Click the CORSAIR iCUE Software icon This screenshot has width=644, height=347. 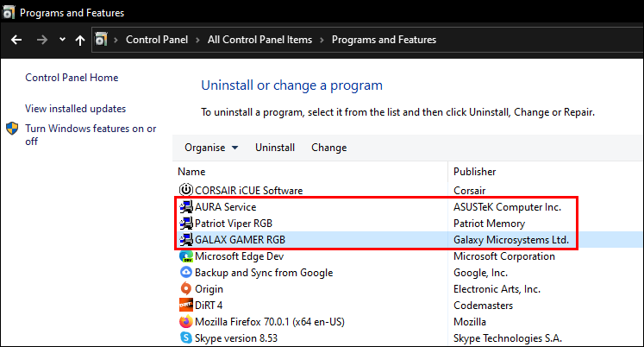click(x=186, y=190)
